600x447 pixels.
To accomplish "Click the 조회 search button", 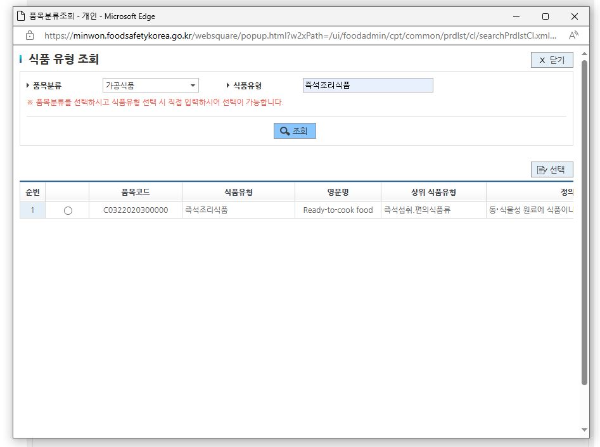I will point(295,131).
